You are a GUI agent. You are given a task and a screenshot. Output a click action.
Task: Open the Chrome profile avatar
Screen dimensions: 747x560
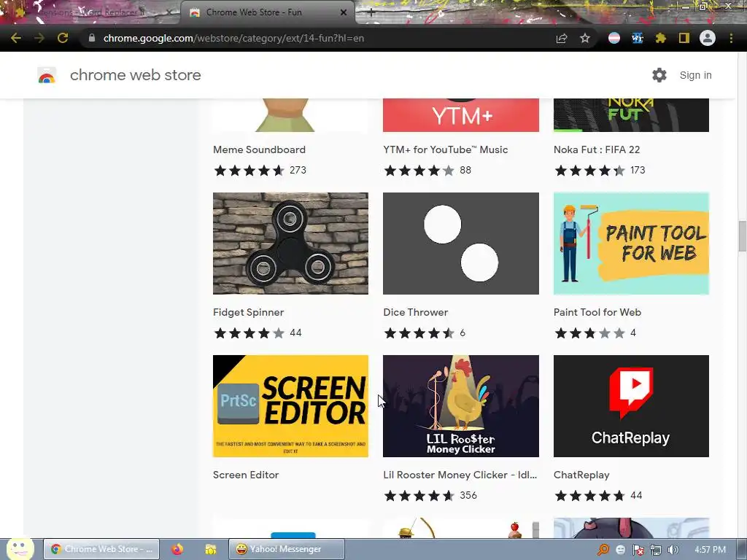coord(708,38)
